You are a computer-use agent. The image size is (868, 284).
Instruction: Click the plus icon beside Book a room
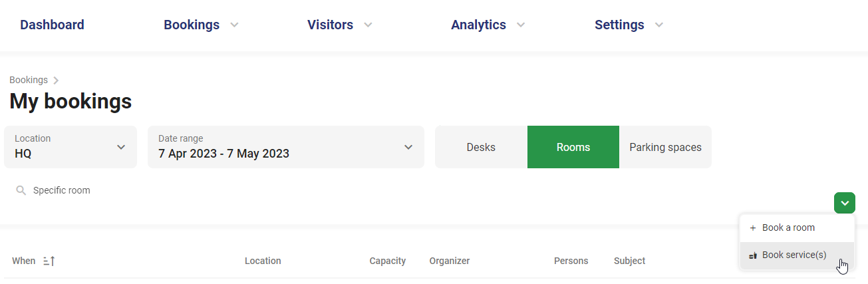[x=753, y=228]
